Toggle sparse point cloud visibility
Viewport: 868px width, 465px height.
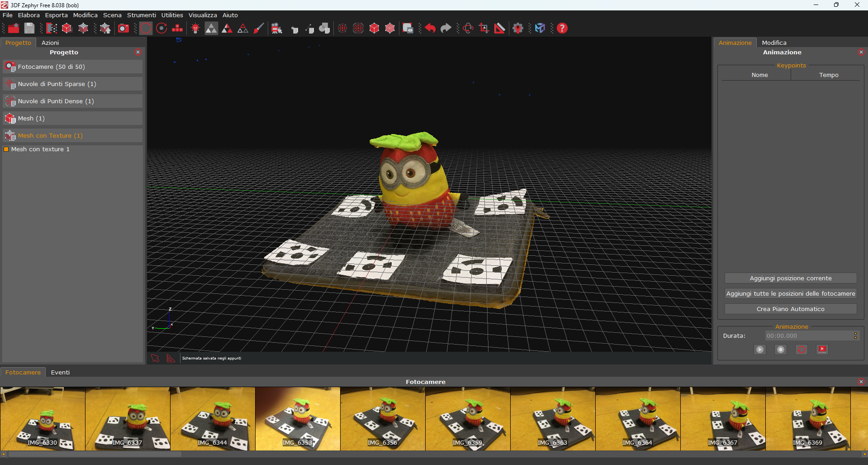[x=342, y=28]
